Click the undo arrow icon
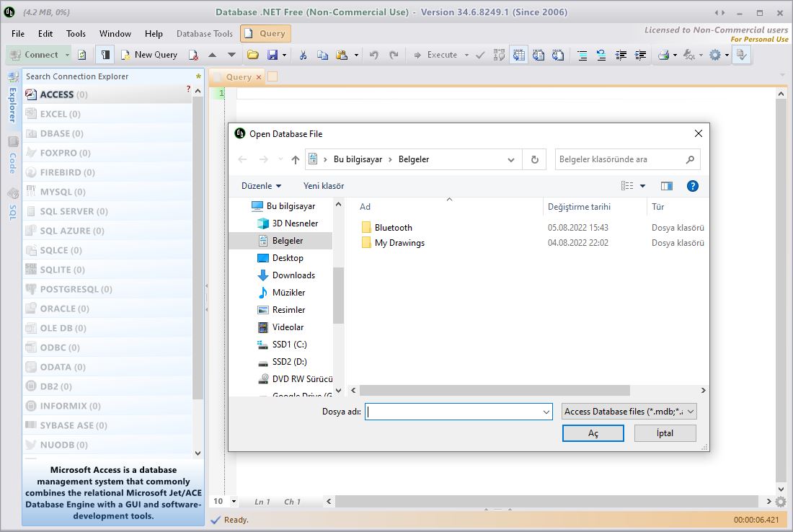This screenshot has height=532, width=793. tap(374, 55)
